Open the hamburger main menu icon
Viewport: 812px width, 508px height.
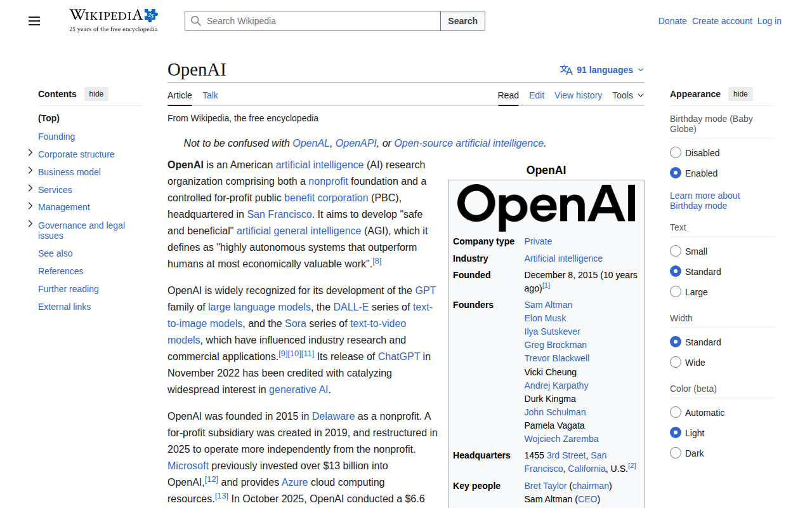pyautogui.click(x=34, y=21)
